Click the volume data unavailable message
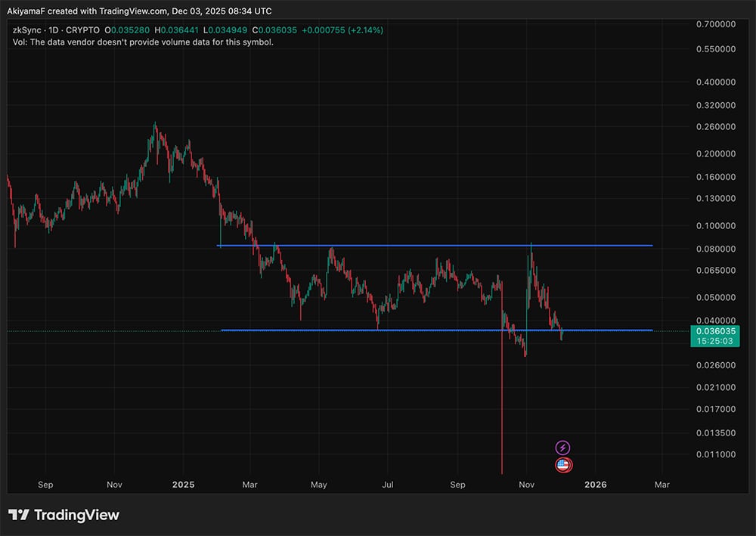Image resolution: width=756 pixels, height=536 pixels. click(144, 42)
